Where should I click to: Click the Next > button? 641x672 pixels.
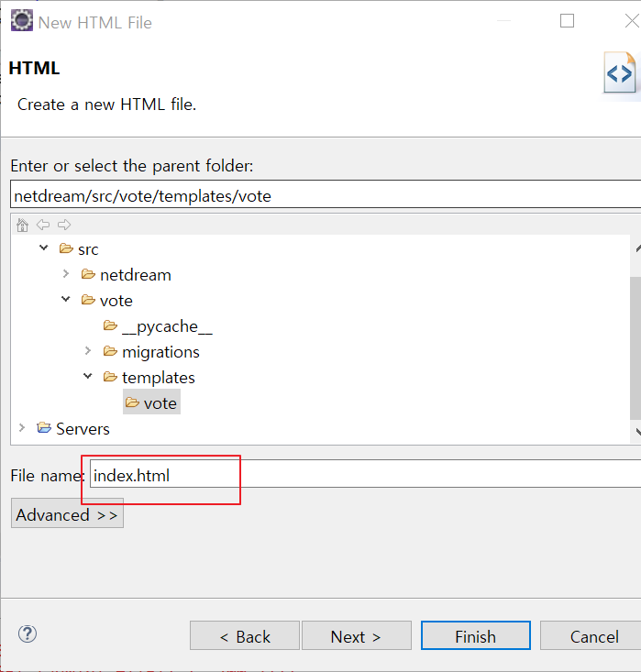coord(357,636)
